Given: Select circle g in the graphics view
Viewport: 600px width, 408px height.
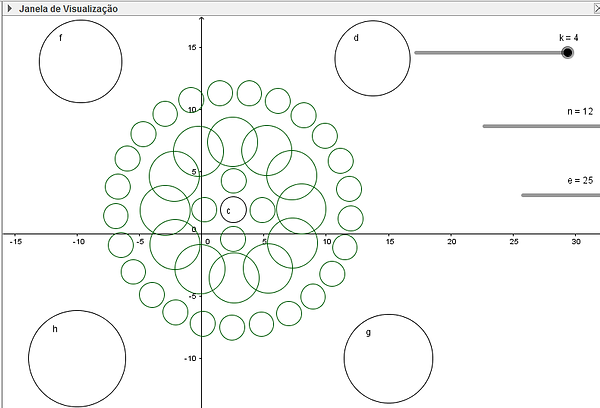Looking at the screenshot, I should (388, 359).
